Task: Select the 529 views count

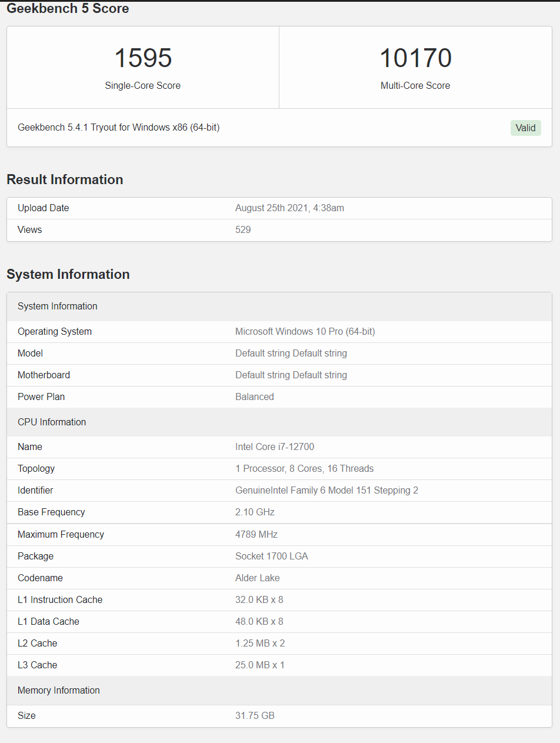Action: click(x=243, y=229)
